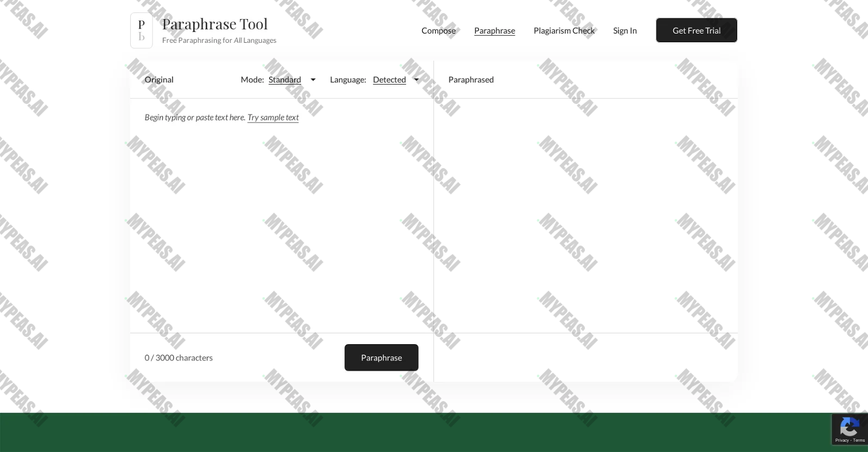Open Plagiarism Check in navigation
868x452 pixels.
point(564,30)
